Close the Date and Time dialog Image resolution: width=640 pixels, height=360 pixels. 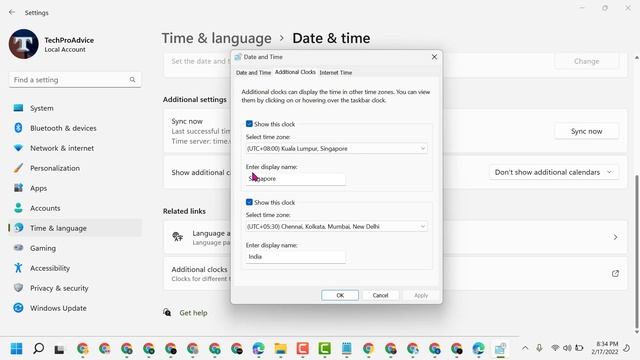click(x=434, y=57)
